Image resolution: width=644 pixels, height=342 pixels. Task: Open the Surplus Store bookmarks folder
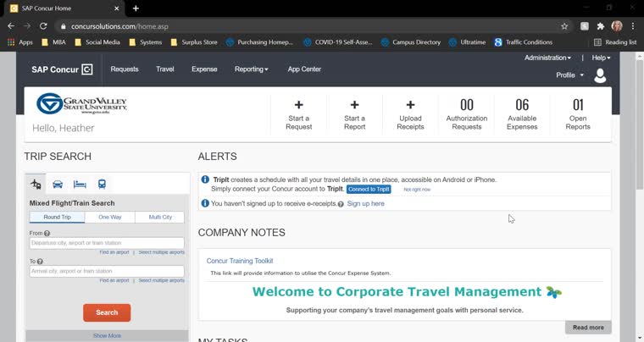[x=194, y=41]
